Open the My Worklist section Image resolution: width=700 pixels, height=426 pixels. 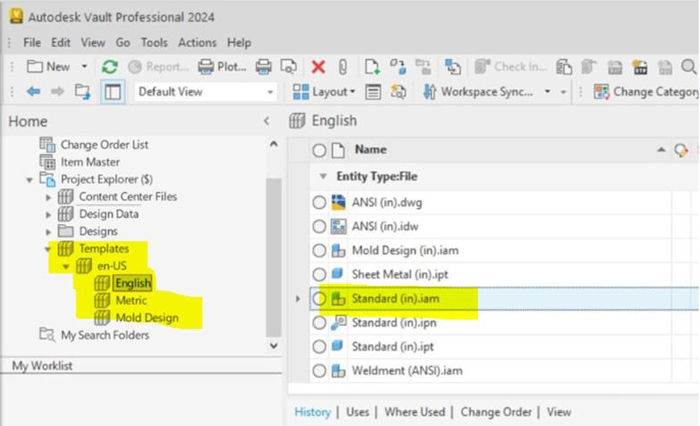pyautogui.click(x=42, y=366)
